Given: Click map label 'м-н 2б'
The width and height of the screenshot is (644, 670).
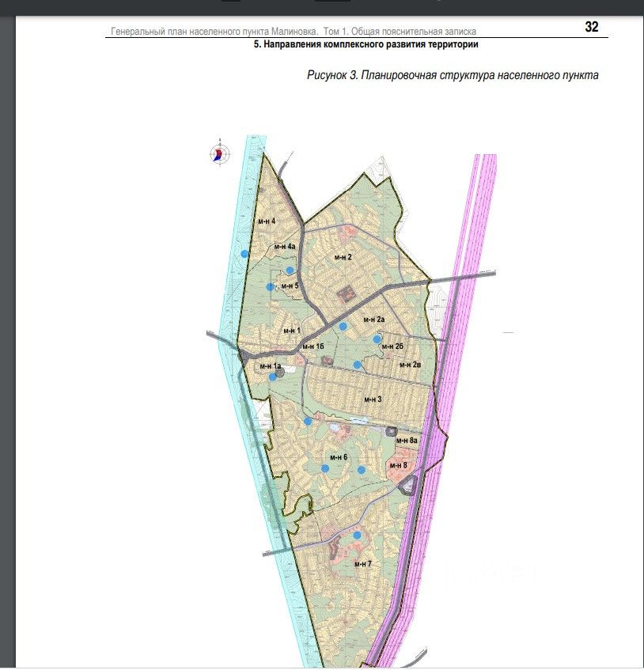Looking at the screenshot, I should [392, 346].
